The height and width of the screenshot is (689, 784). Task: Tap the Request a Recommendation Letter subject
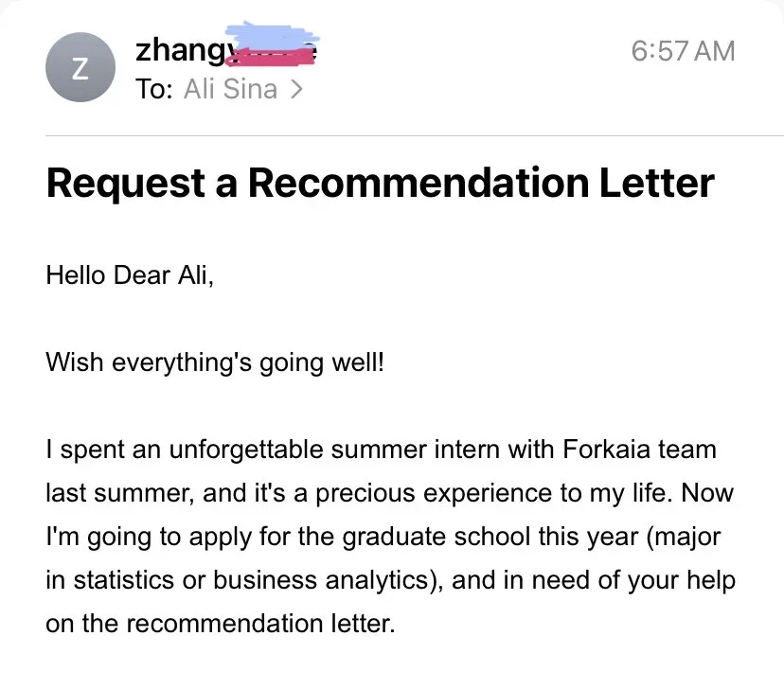point(380,183)
